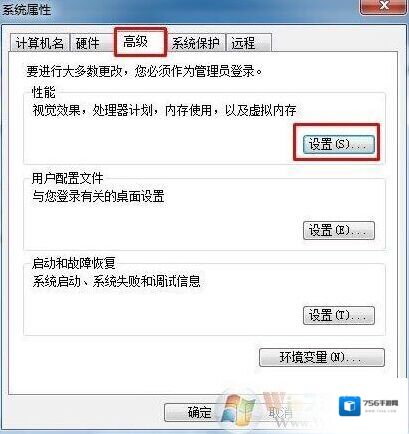409x434 pixels.
Task: Click the administrator login notice text
Action: [144, 71]
